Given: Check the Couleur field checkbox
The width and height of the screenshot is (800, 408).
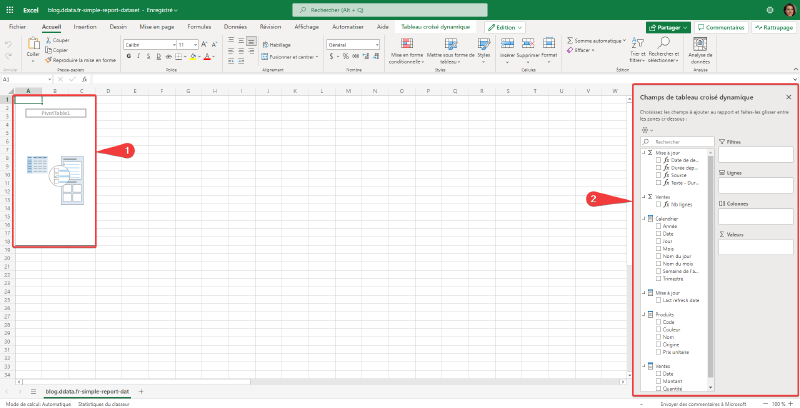Looking at the screenshot, I should point(659,329).
